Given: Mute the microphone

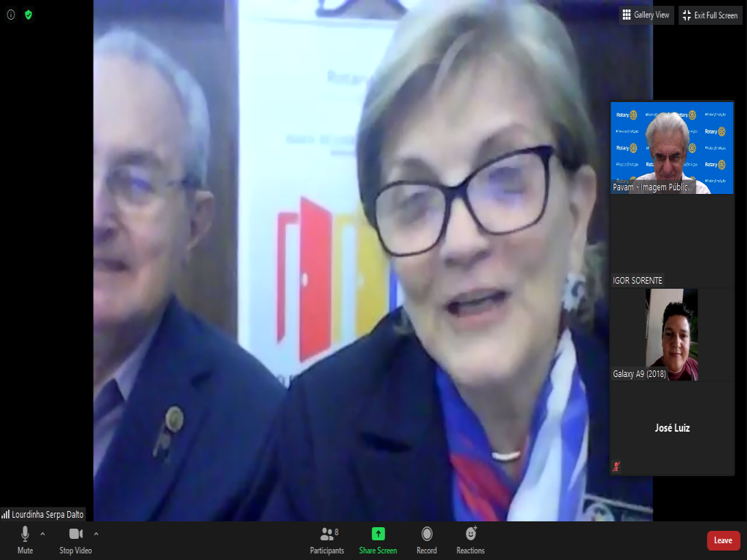Looking at the screenshot, I should click(25, 540).
